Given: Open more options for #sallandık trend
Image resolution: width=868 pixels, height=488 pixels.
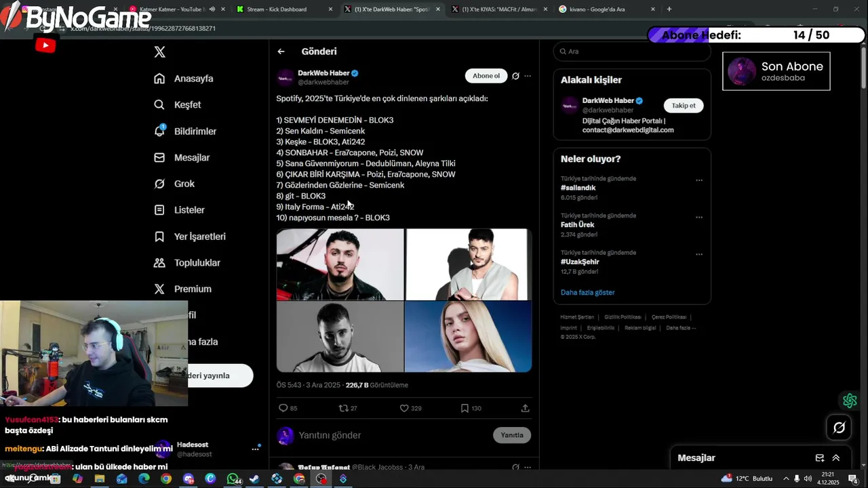Looking at the screenshot, I should pyautogui.click(x=699, y=180).
